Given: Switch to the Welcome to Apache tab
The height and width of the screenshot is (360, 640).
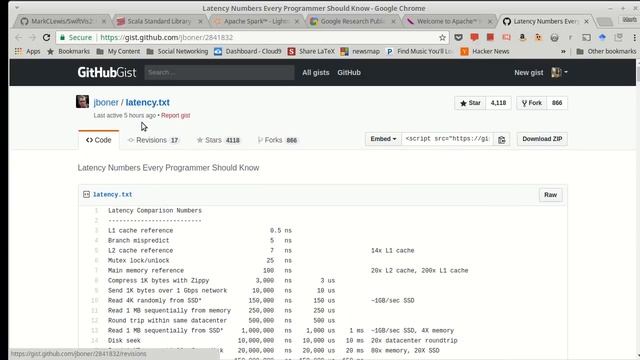Looking at the screenshot, I should (x=449, y=21).
